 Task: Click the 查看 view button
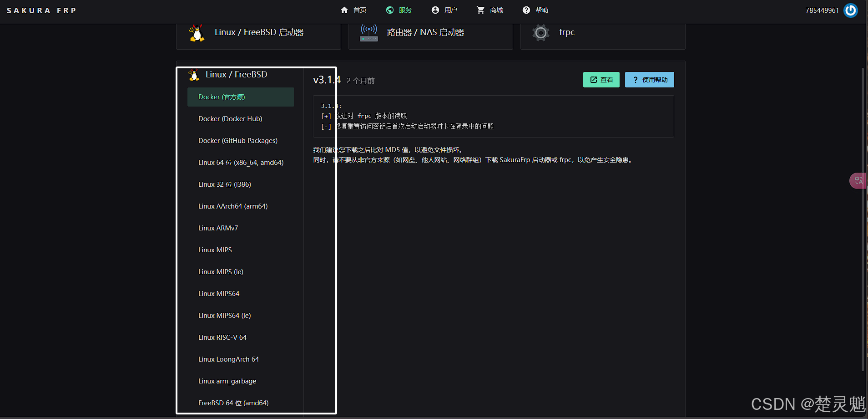point(601,80)
